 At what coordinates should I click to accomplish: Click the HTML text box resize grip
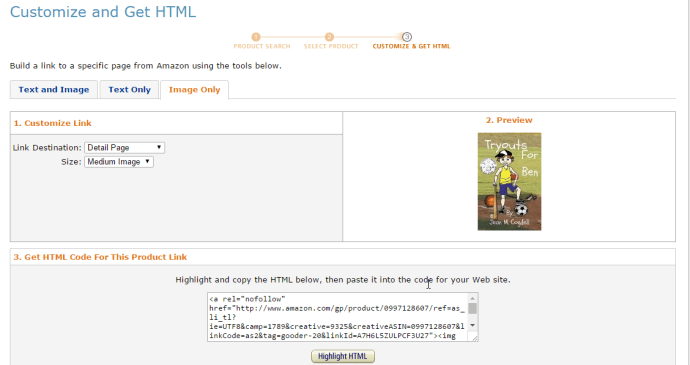tap(475, 338)
